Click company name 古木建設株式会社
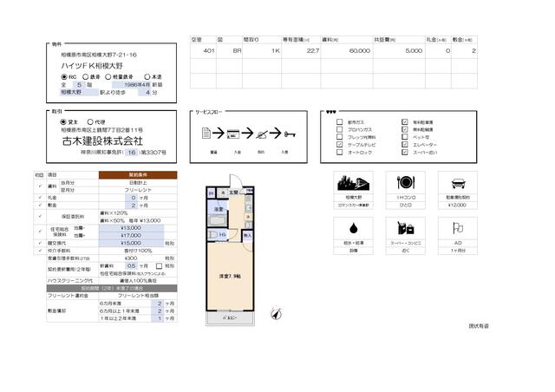The height and width of the screenshot is (392, 555). tap(102, 141)
